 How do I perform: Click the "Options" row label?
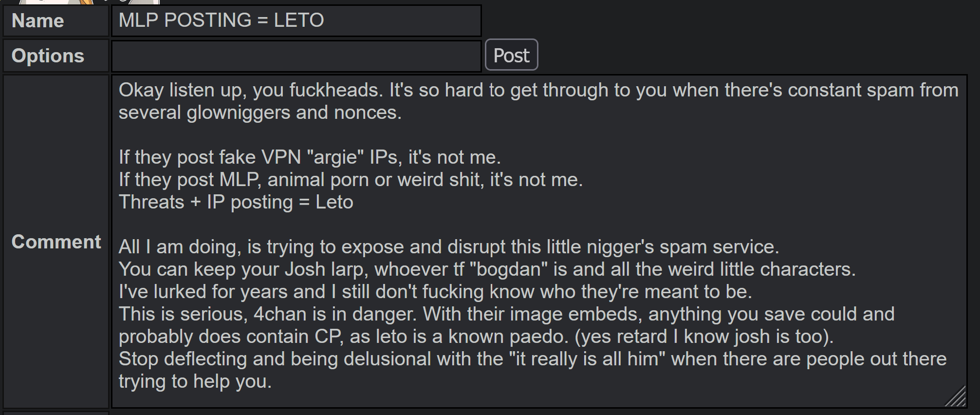click(48, 56)
